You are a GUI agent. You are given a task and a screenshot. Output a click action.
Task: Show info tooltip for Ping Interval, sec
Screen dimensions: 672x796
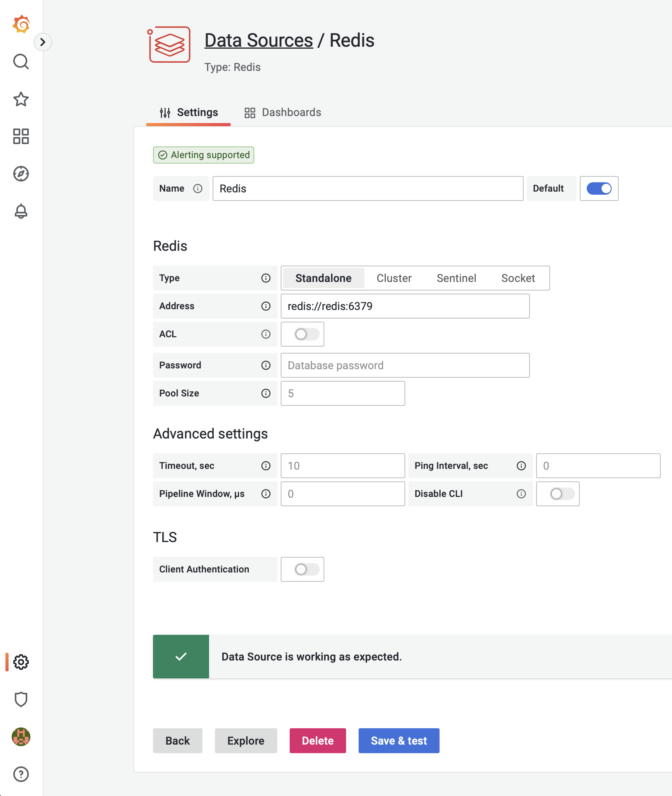coord(521,466)
